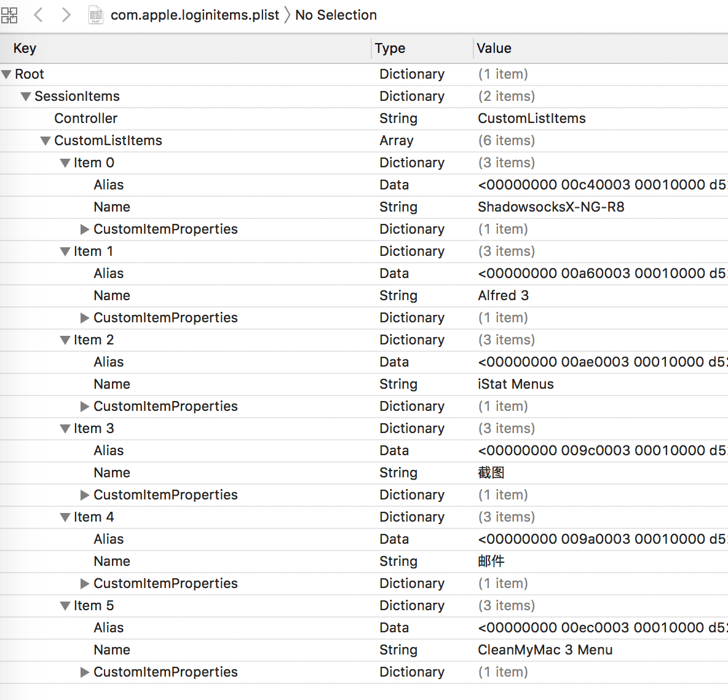
Task: Click the Name key under Item 4
Action: pos(112,561)
